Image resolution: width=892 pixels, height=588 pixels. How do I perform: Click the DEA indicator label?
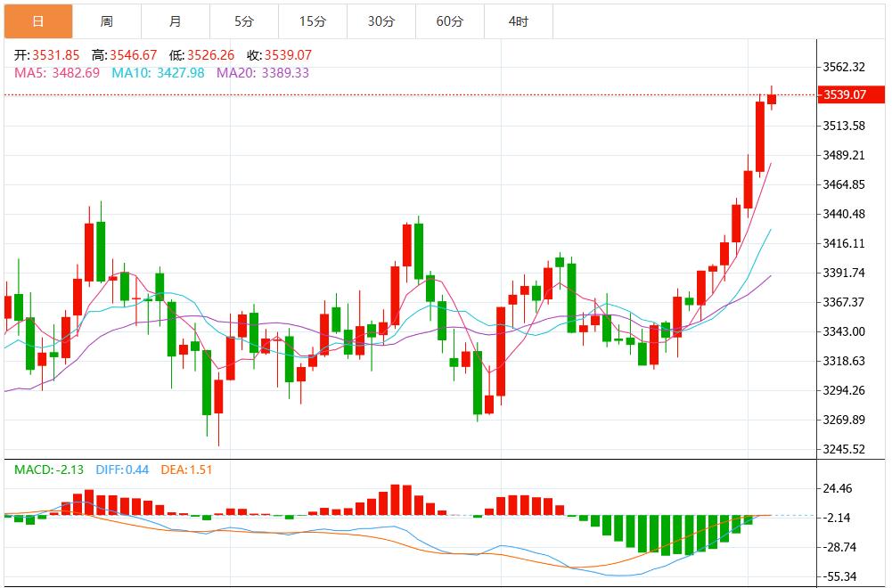click(x=186, y=470)
